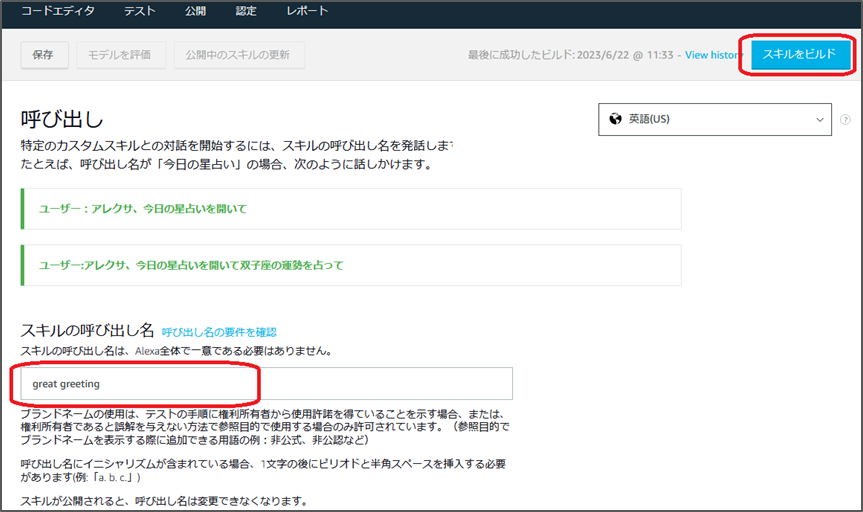Click the help question mark icon
Screen dimensions: 863x512
click(845, 119)
